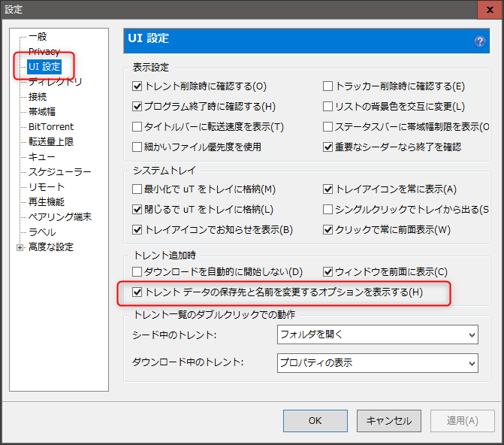
Task: Close the 設定 dialog window
Action: pyautogui.click(x=489, y=10)
